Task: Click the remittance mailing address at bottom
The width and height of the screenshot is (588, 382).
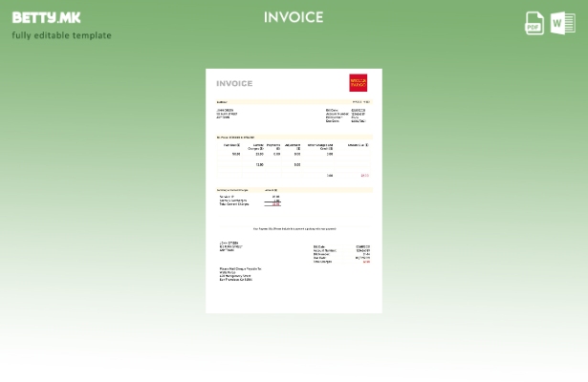Action: (240, 274)
